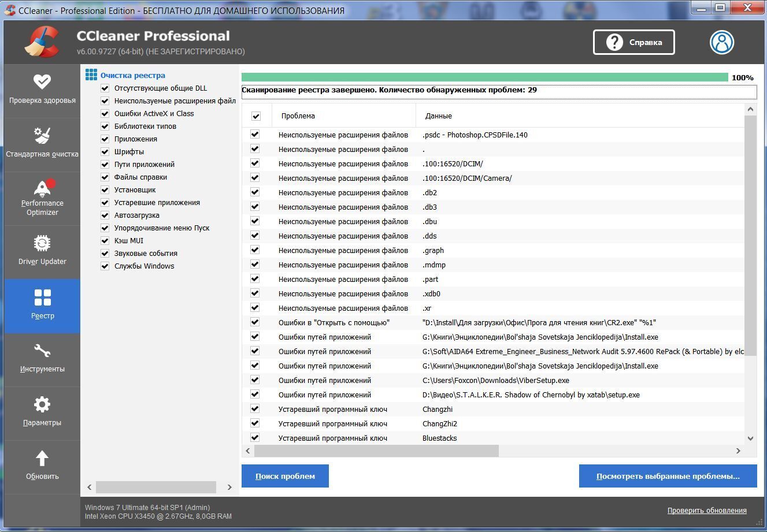Click the grid icon beside Очистка реестра
The width and height of the screenshot is (767, 532).
[x=91, y=75]
